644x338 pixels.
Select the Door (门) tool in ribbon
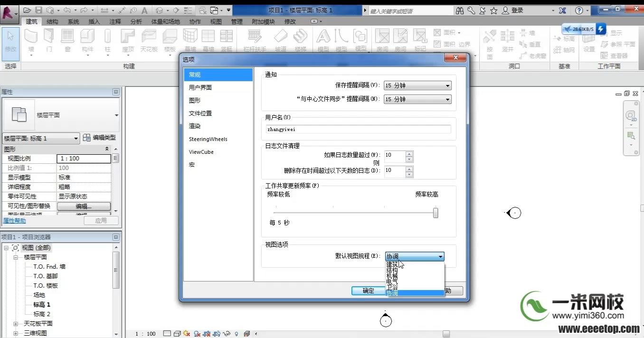[x=49, y=41]
